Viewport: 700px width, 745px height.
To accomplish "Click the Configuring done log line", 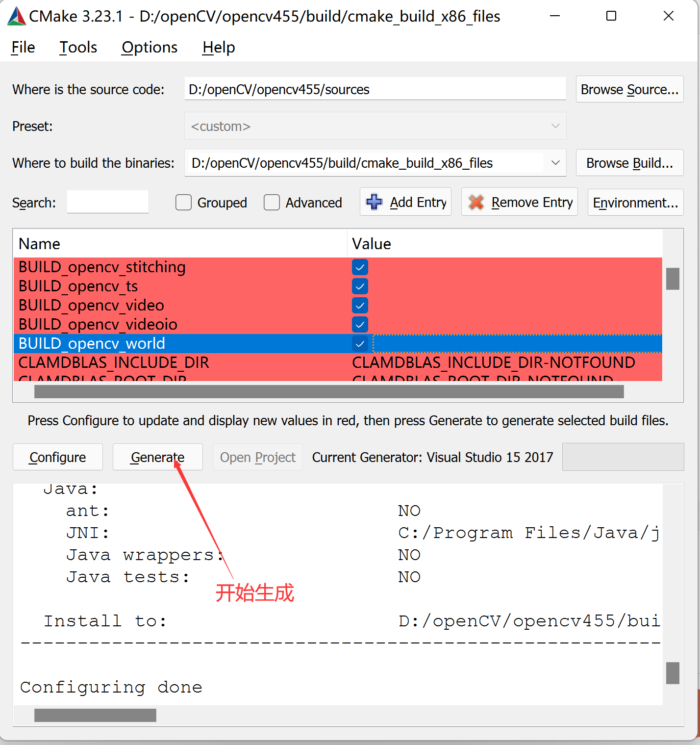I will point(111,688).
